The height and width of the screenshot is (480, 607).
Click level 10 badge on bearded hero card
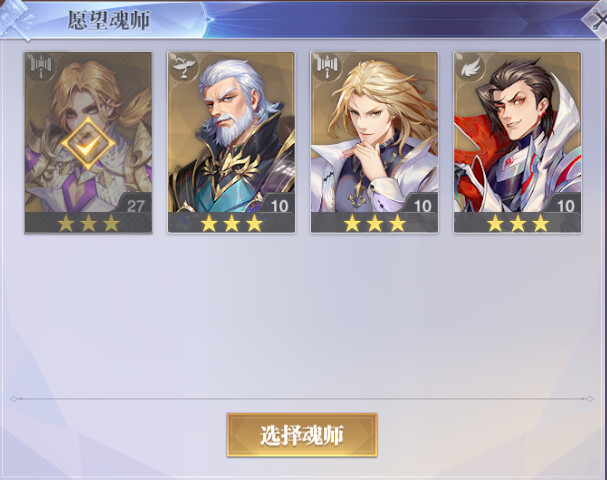click(278, 204)
